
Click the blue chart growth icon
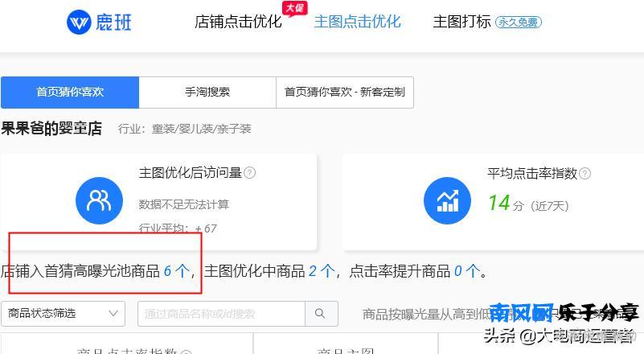tap(447, 200)
